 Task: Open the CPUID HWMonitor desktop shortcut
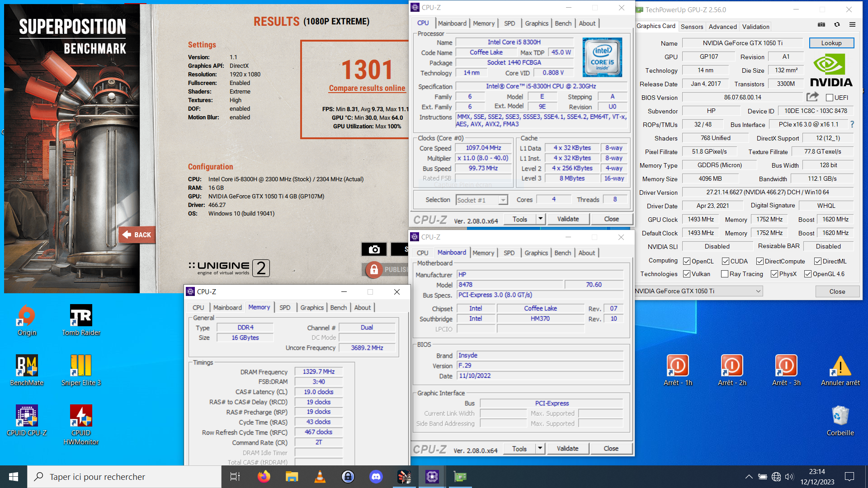coord(81,425)
